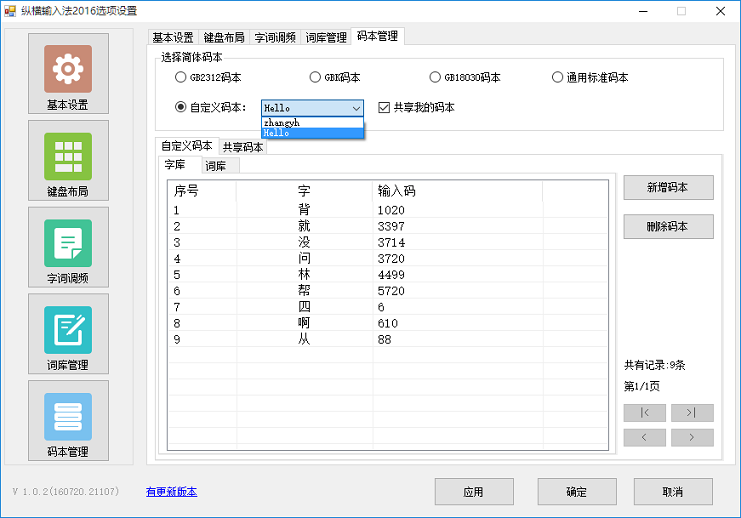Collapse the 自定义码本 dropdown arrow
The height and width of the screenshot is (518, 741).
pyautogui.click(x=356, y=108)
